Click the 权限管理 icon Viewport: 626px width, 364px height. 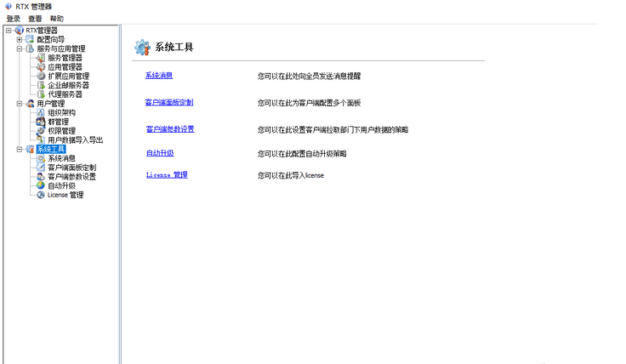pyautogui.click(x=40, y=131)
